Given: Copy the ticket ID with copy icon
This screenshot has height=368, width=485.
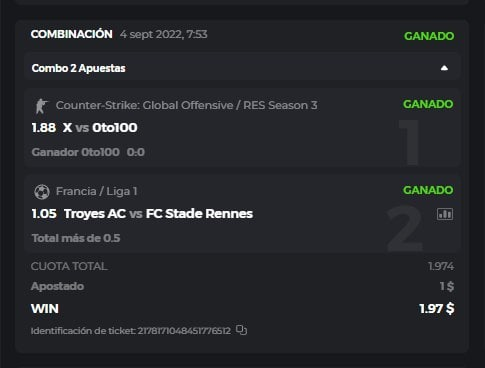Looking at the screenshot, I should coord(241,330).
